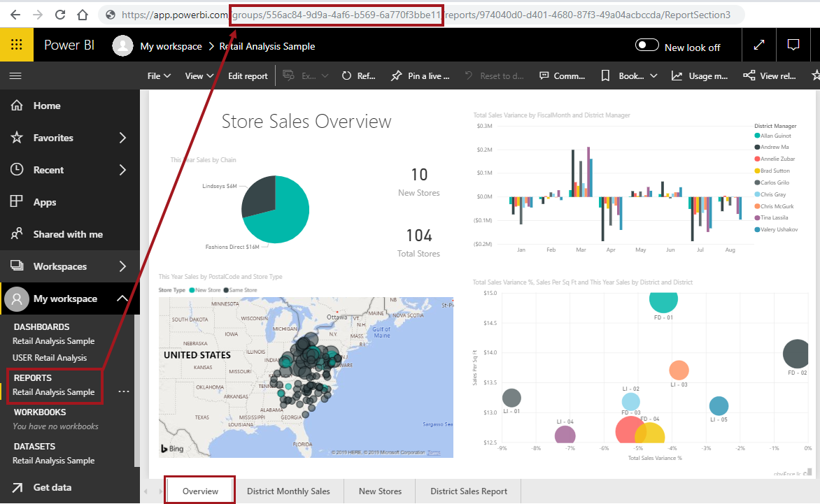The height and width of the screenshot is (504, 820).
Task: Toggle the New look switch
Action: tap(647, 45)
